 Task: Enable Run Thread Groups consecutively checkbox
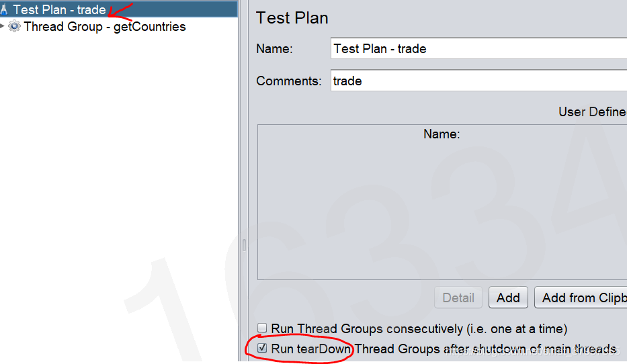[262, 328]
